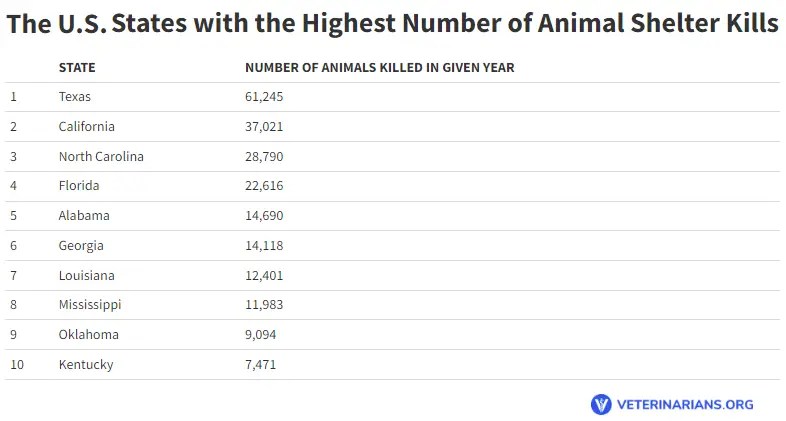Select the Florida row entry

[x=79, y=186]
